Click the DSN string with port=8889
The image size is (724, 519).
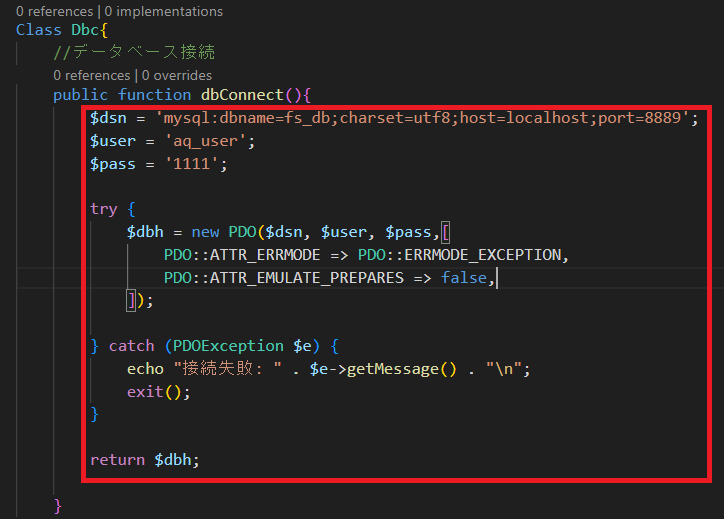(x=423, y=118)
